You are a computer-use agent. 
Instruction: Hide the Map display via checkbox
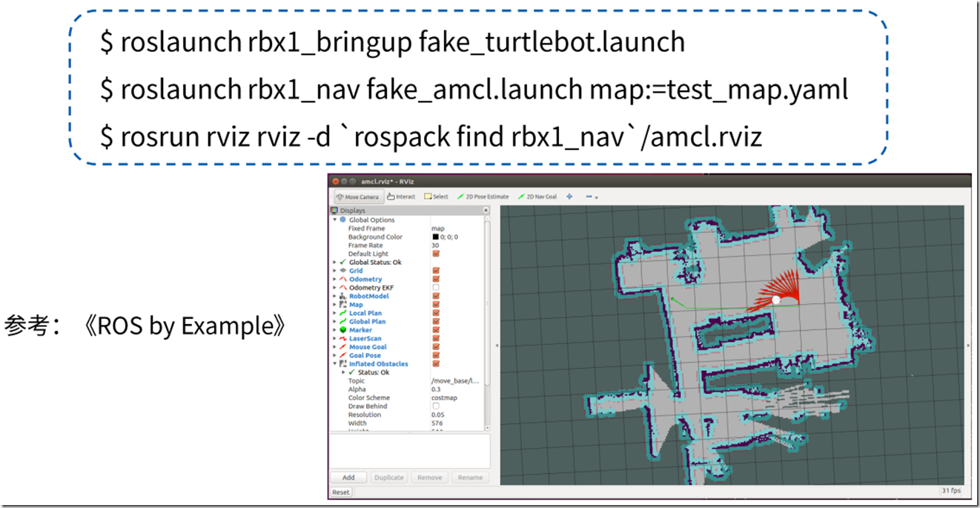(x=436, y=305)
